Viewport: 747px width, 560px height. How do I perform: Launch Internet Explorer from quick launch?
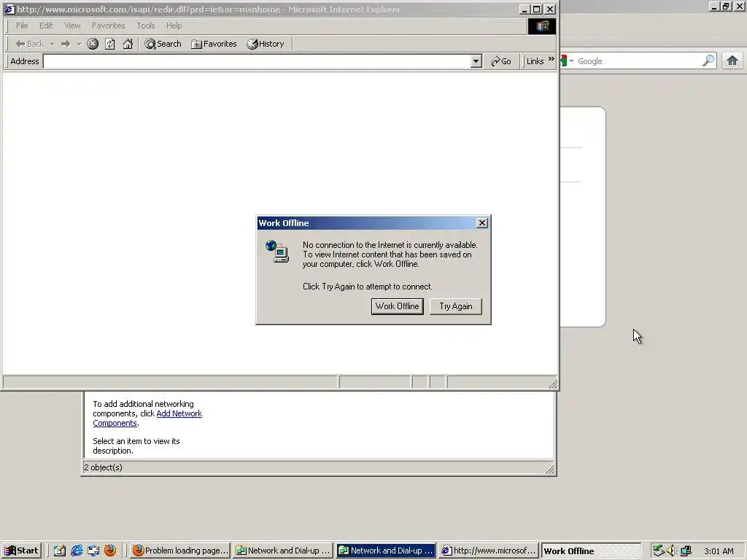(x=77, y=551)
